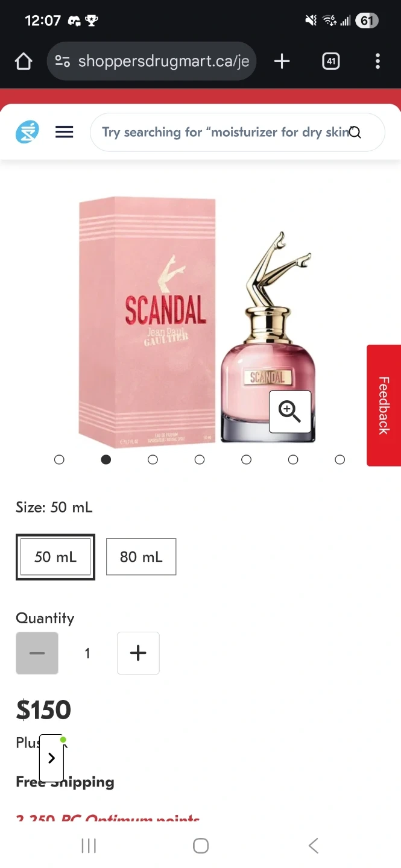Show the first product image dot
The height and width of the screenshot is (868, 401).
(x=59, y=460)
